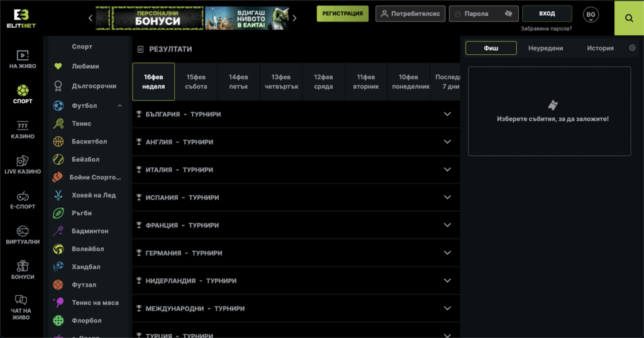This screenshot has height=338, width=644.
Task: Open Любими favorites heart icon
Action: [58, 66]
